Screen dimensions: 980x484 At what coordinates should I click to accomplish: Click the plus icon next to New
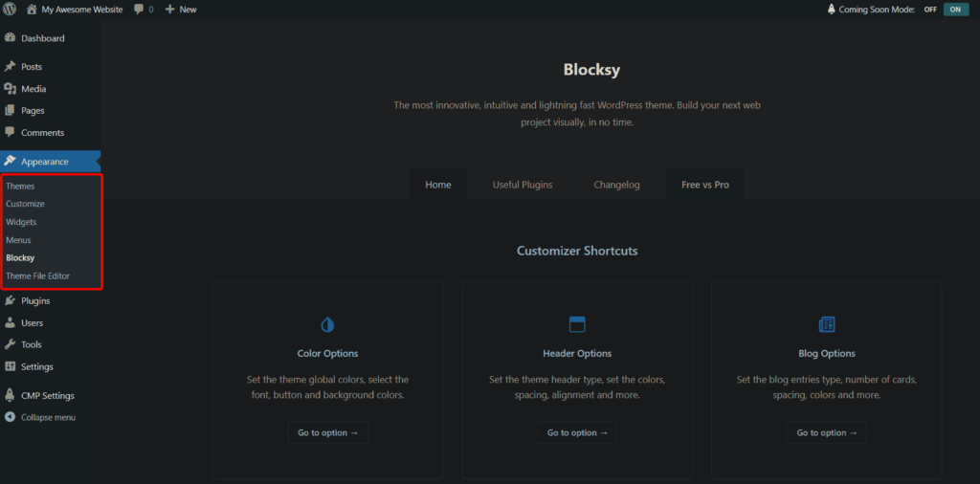coord(169,10)
